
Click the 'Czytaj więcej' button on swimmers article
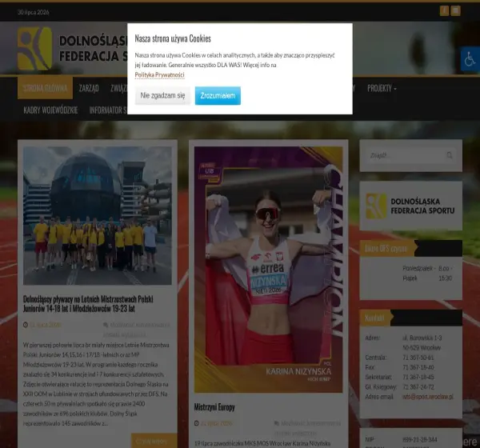tap(154, 441)
